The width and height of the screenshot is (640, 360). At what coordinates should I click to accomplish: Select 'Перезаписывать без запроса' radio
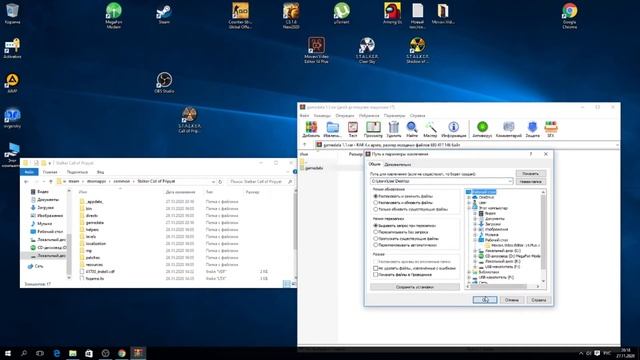pyautogui.click(x=376, y=232)
